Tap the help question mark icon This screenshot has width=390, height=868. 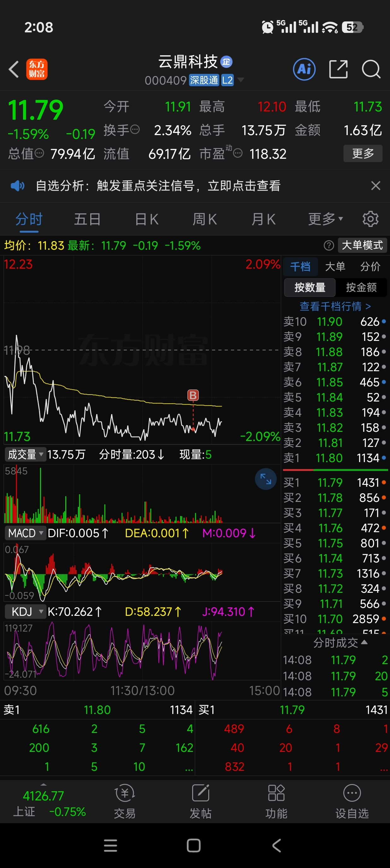click(329, 245)
